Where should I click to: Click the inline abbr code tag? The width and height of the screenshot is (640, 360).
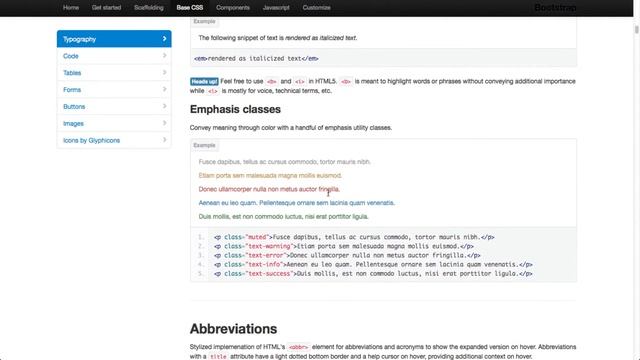[298, 347]
